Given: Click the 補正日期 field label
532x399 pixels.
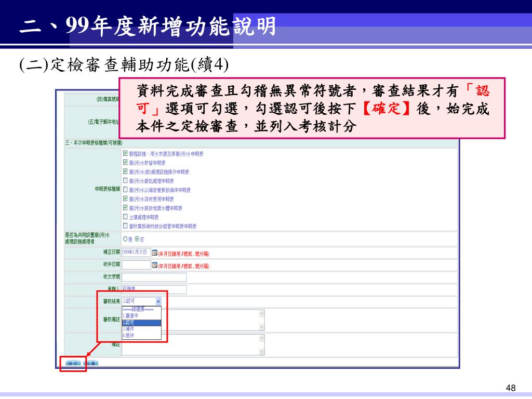Looking at the screenshot, I should coord(112,252).
